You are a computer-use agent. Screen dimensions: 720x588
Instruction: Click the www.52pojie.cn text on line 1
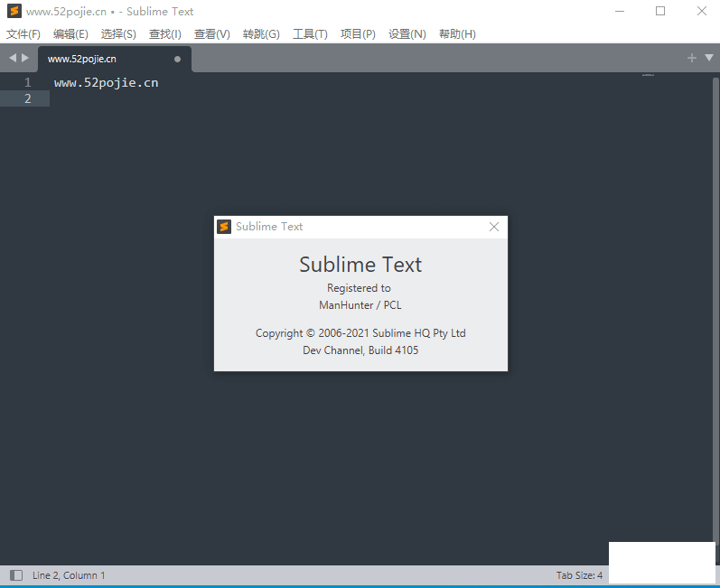pos(106,82)
